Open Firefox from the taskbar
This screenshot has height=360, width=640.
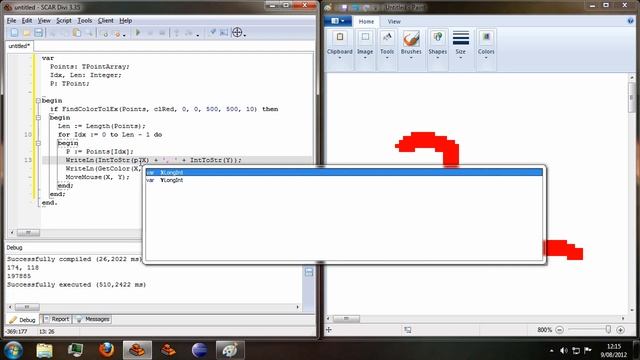[x=107, y=350]
